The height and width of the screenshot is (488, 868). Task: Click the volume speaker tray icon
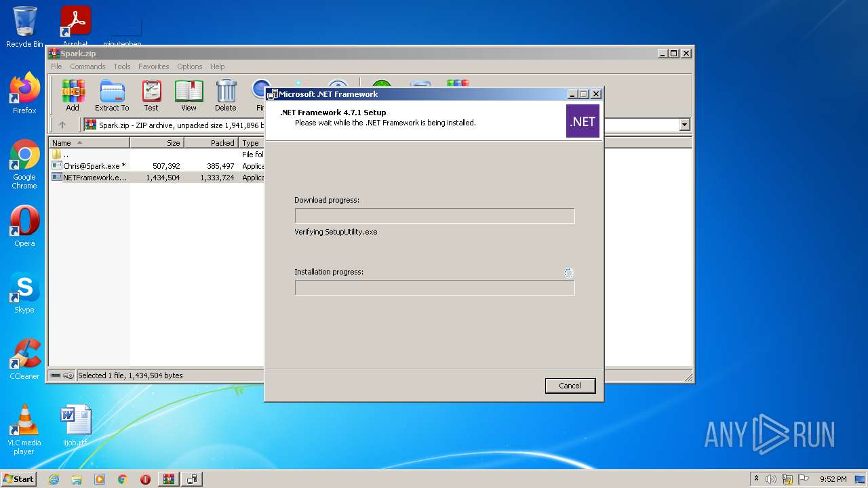click(771, 479)
